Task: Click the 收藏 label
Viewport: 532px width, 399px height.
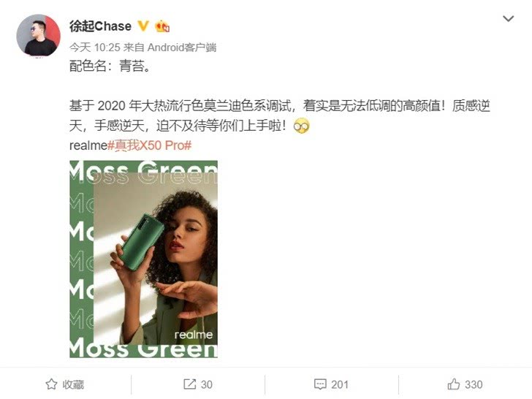Action: 73,384
